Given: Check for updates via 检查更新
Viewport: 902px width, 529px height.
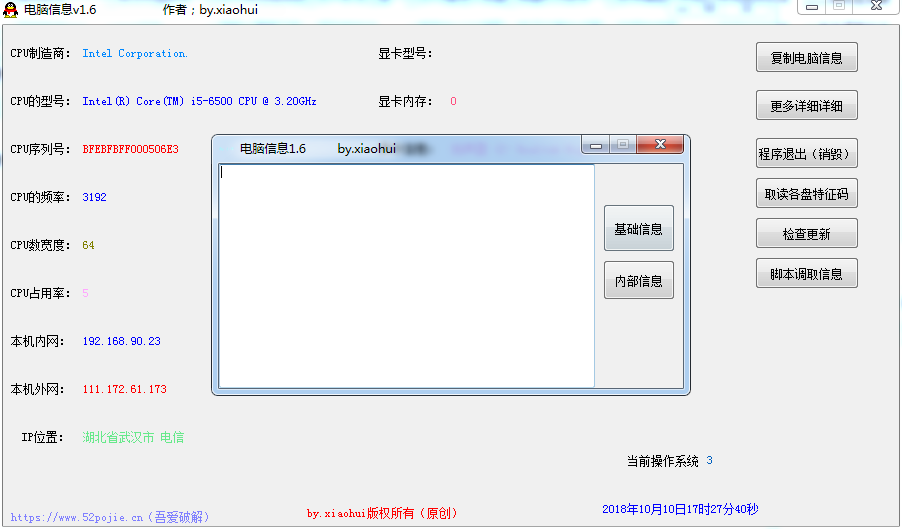Looking at the screenshot, I should [807, 233].
